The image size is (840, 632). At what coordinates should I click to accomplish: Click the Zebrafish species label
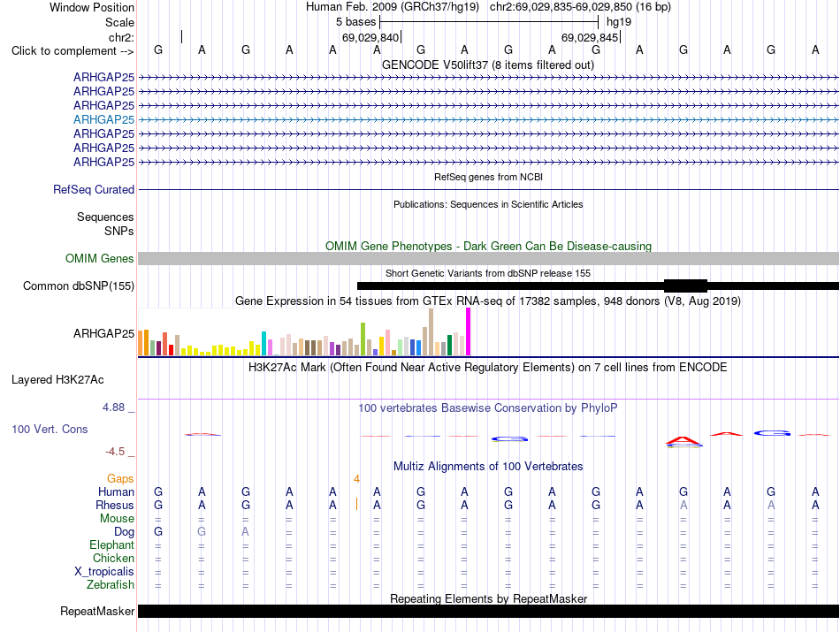[111, 585]
